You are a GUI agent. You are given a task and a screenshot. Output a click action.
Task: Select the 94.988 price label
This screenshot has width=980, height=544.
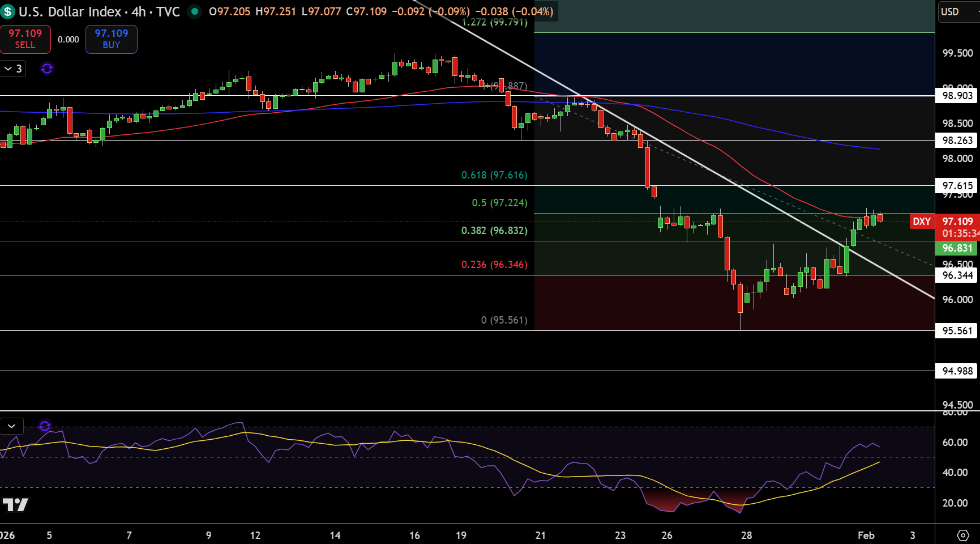click(957, 371)
